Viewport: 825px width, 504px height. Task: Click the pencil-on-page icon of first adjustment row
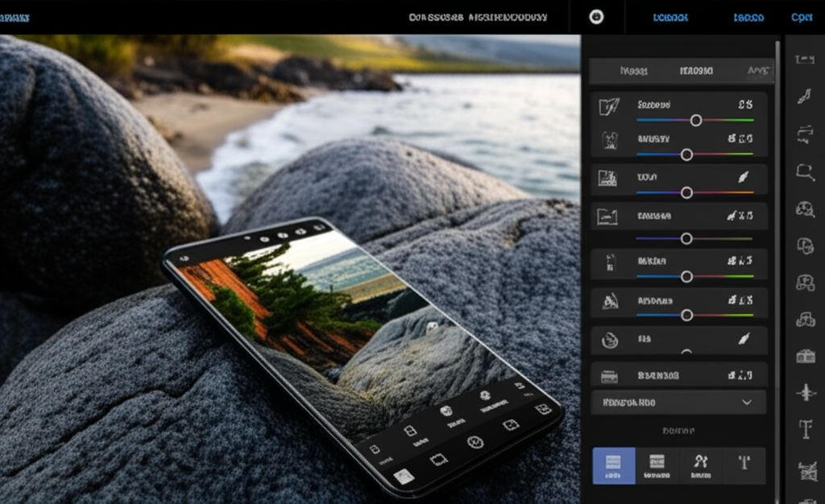click(x=609, y=107)
